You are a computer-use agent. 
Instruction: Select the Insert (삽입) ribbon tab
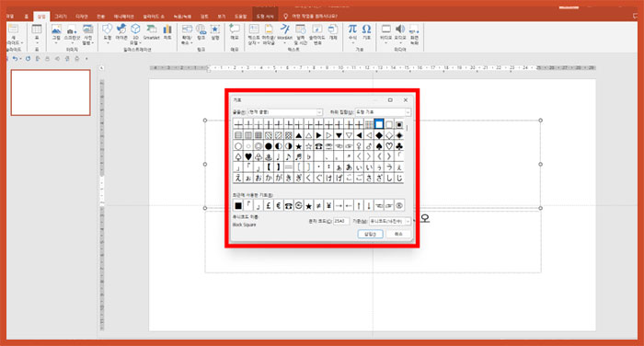coord(41,17)
